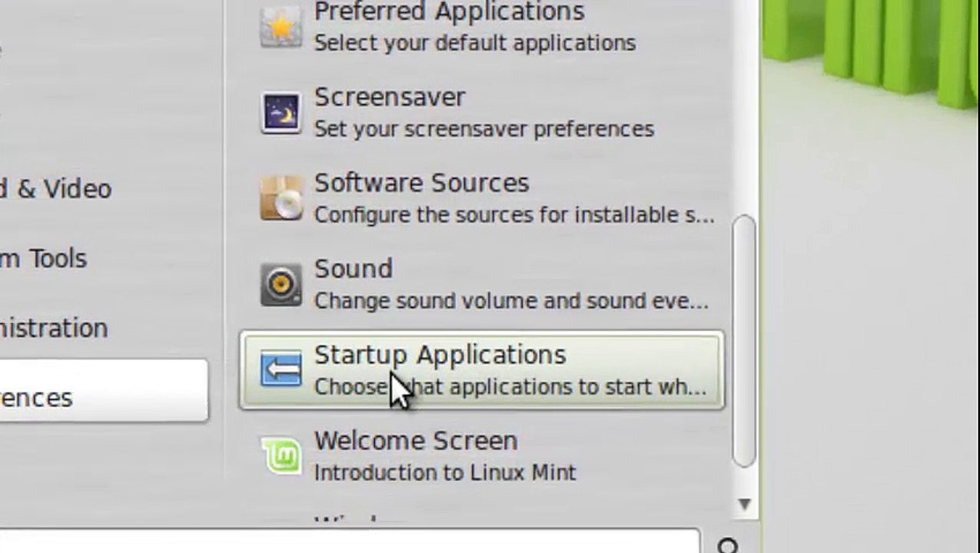
Task: Launch Startup Applications entry
Action: point(482,370)
